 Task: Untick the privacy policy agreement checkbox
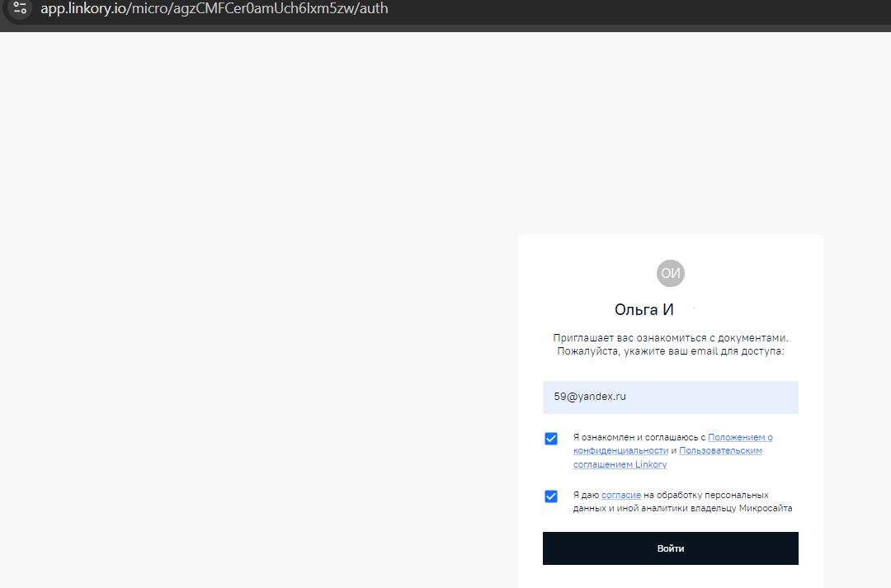[x=551, y=439]
